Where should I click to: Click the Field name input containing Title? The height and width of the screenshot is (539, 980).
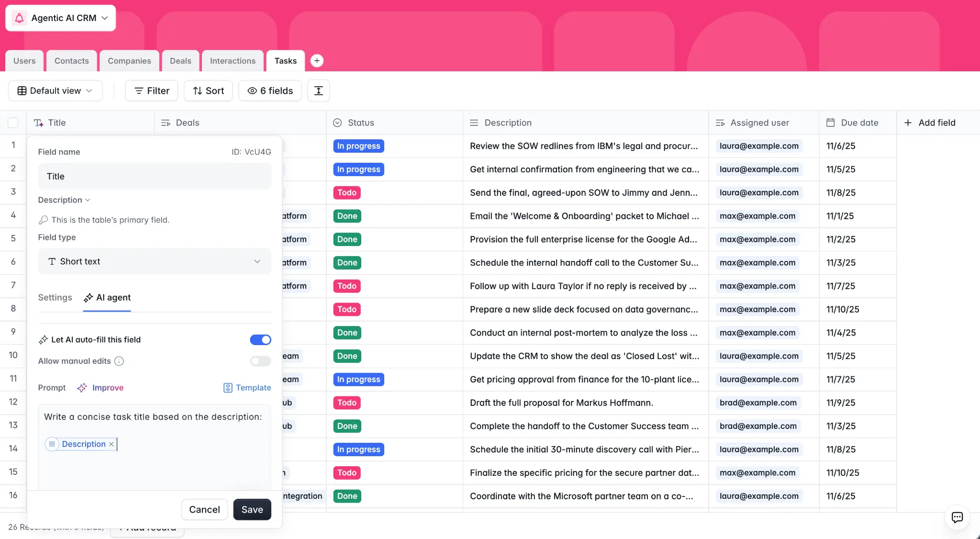click(x=154, y=176)
